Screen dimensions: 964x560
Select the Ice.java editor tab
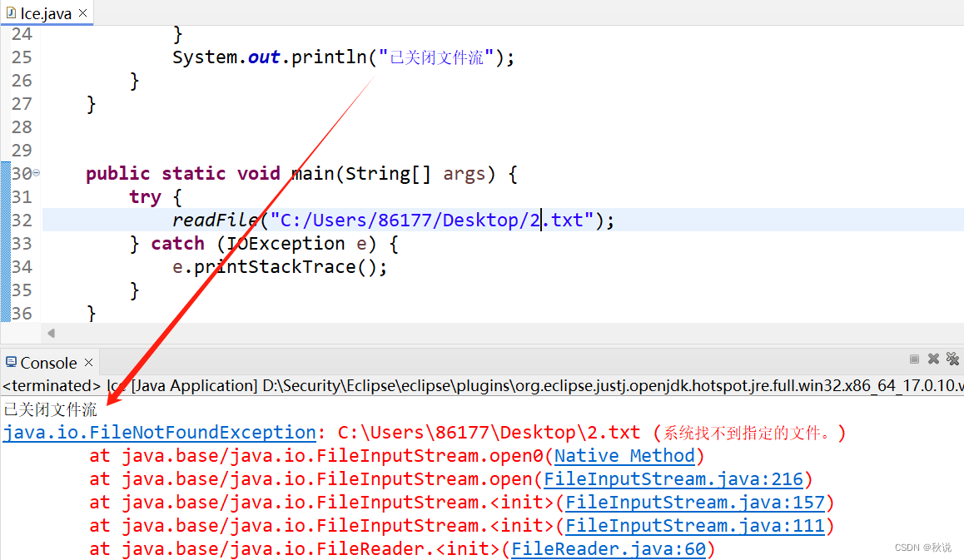(46, 13)
